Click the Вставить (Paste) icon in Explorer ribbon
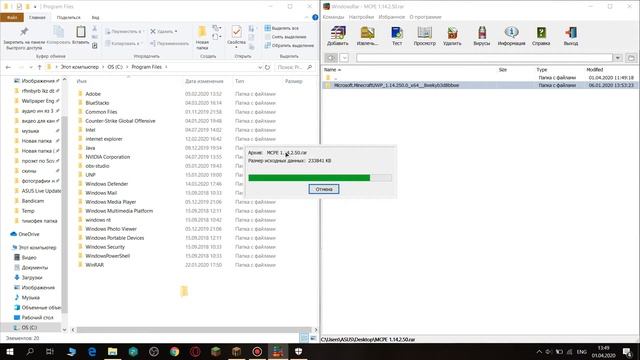 (x=81, y=32)
